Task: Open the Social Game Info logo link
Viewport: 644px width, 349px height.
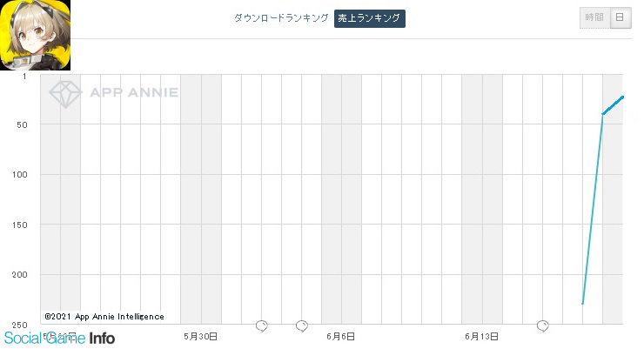Action: [x=59, y=339]
